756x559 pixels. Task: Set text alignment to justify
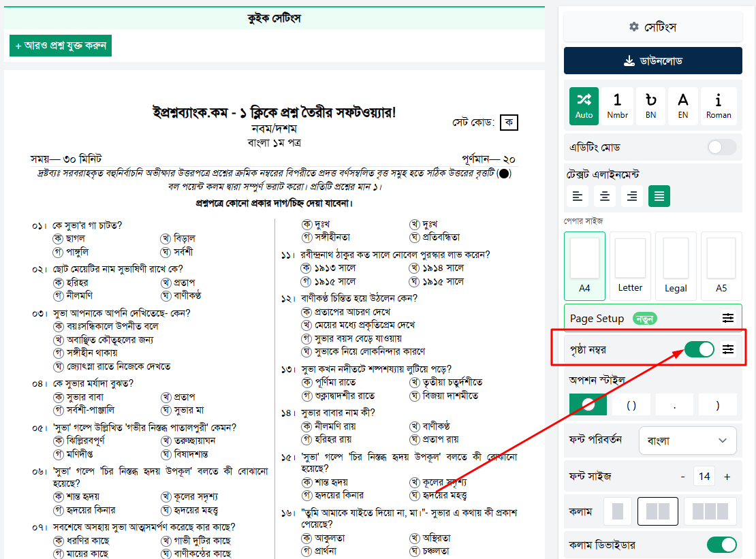pos(659,196)
